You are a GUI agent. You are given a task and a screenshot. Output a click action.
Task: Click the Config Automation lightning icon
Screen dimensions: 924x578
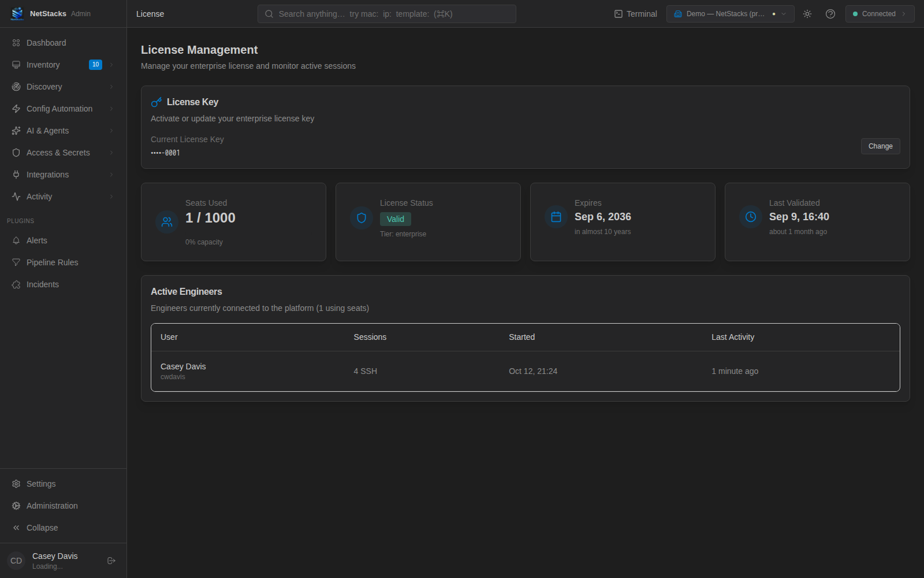point(16,109)
